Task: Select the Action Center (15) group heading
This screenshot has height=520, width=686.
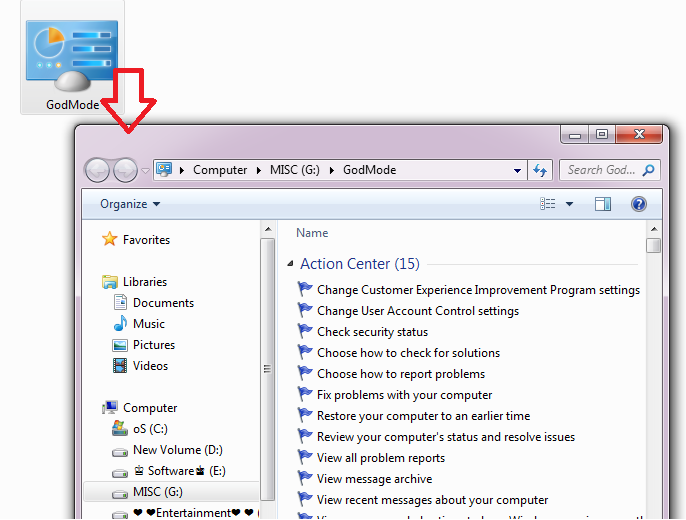Action: pos(360,264)
